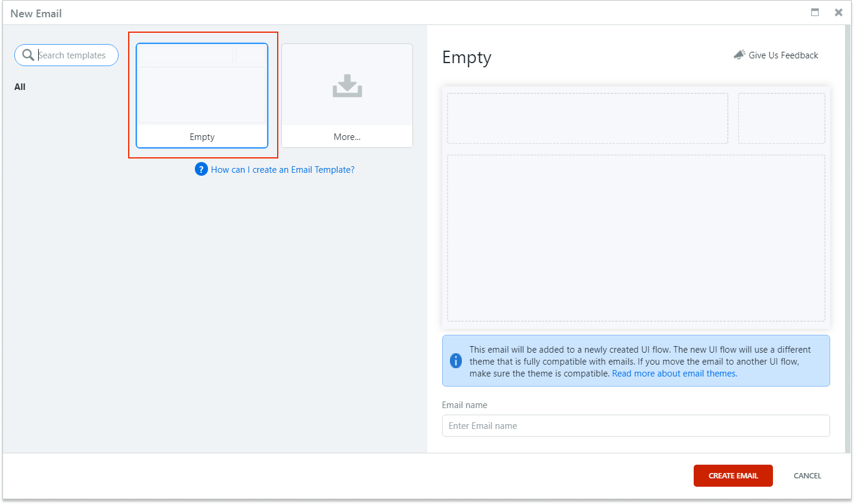Click the blue question mark help icon

click(x=201, y=169)
